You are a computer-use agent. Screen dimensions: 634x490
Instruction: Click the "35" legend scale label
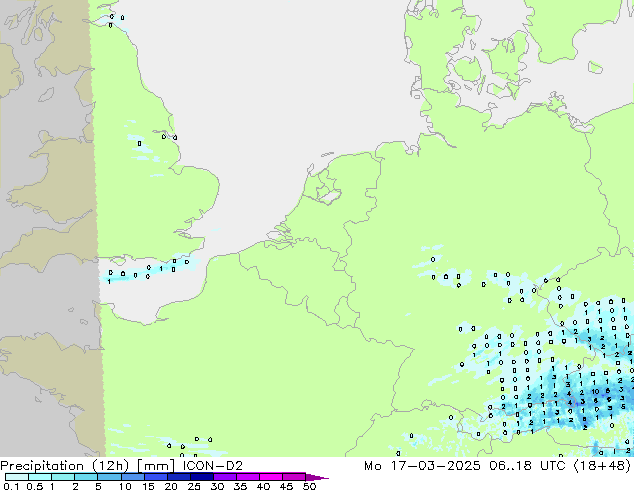point(240,486)
